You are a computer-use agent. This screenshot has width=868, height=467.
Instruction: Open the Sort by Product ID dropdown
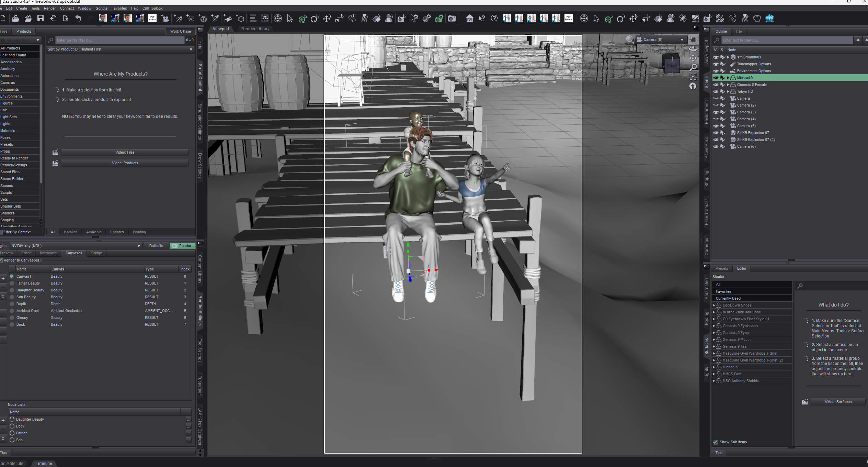[x=120, y=49]
